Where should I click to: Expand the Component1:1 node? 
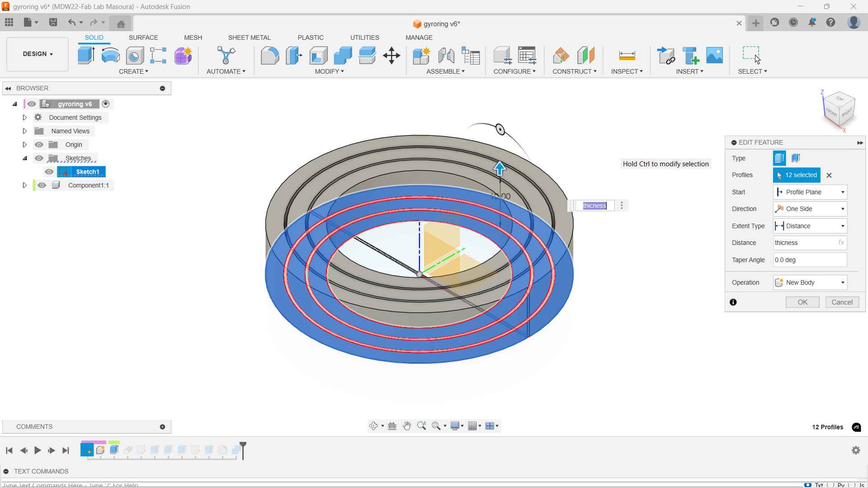click(25, 185)
